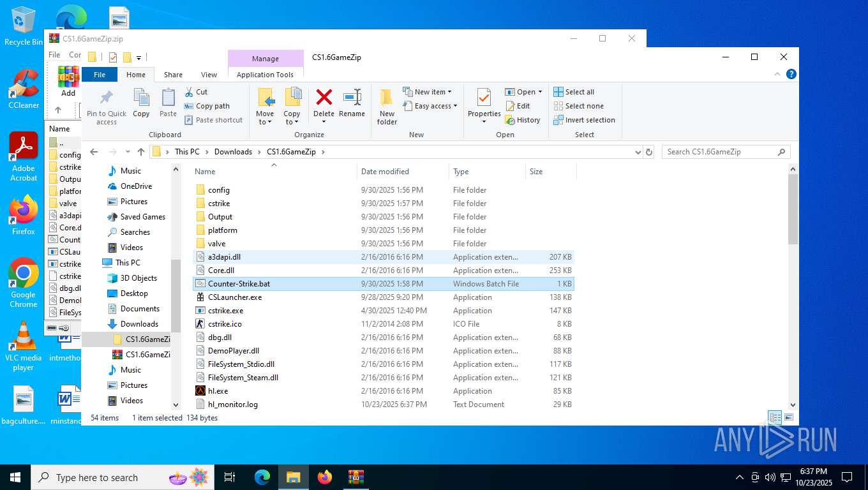Click Paste shortcut option
Image resolution: width=868 pixels, height=490 pixels.
213,120
